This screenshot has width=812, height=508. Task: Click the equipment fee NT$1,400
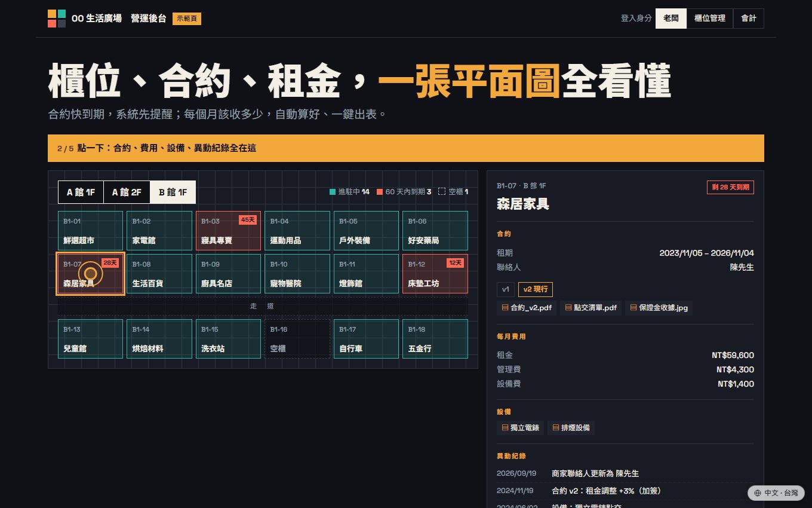point(736,384)
